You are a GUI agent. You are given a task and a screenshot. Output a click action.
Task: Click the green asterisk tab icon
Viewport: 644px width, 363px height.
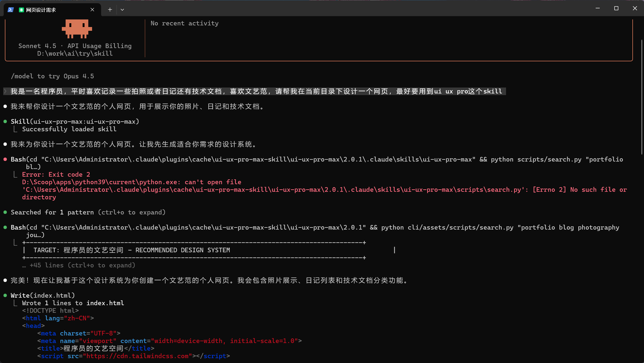pyautogui.click(x=21, y=10)
